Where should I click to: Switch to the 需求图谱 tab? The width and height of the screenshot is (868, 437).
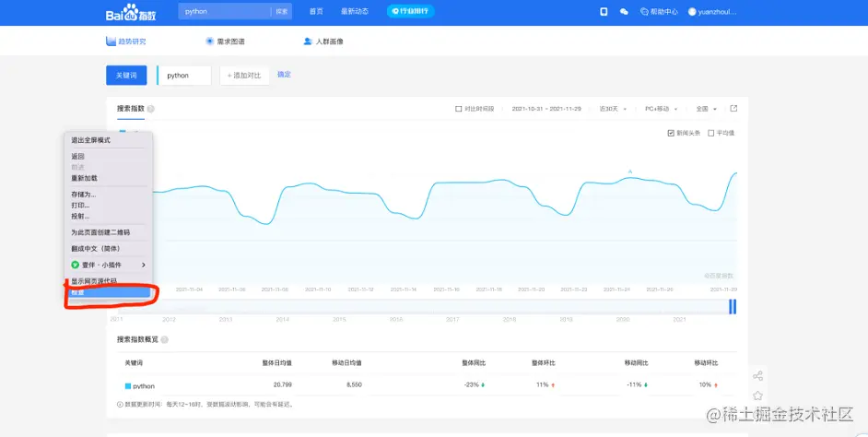click(x=225, y=41)
